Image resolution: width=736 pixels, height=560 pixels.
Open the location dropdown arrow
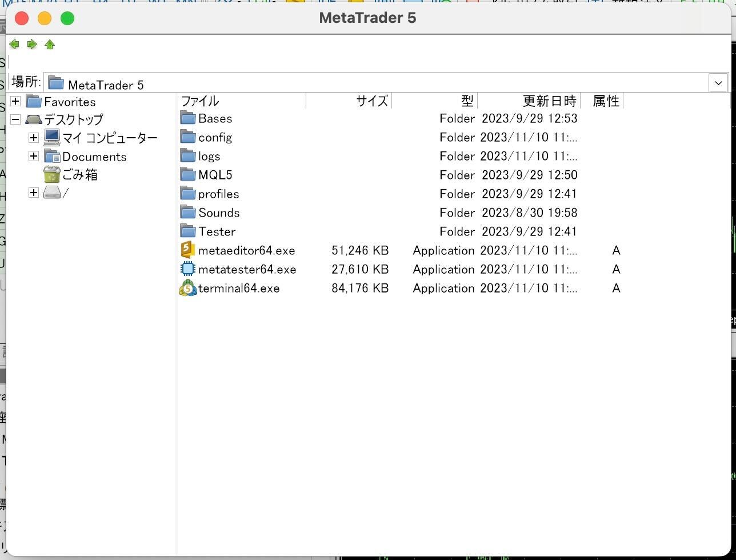click(718, 82)
